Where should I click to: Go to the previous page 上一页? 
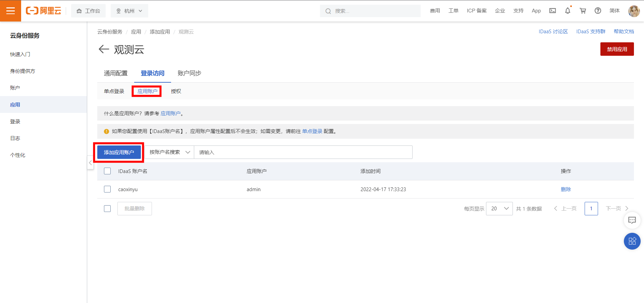pyautogui.click(x=565, y=209)
